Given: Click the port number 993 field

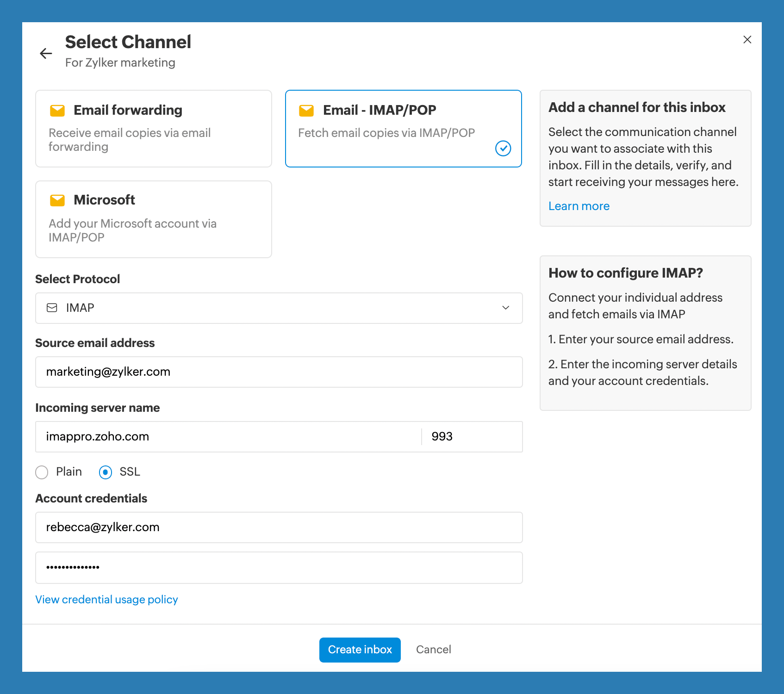Looking at the screenshot, I should (472, 437).
